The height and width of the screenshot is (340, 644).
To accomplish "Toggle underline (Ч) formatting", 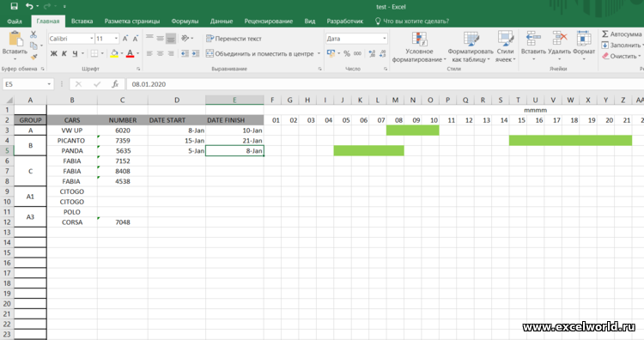I will [75, 53].
